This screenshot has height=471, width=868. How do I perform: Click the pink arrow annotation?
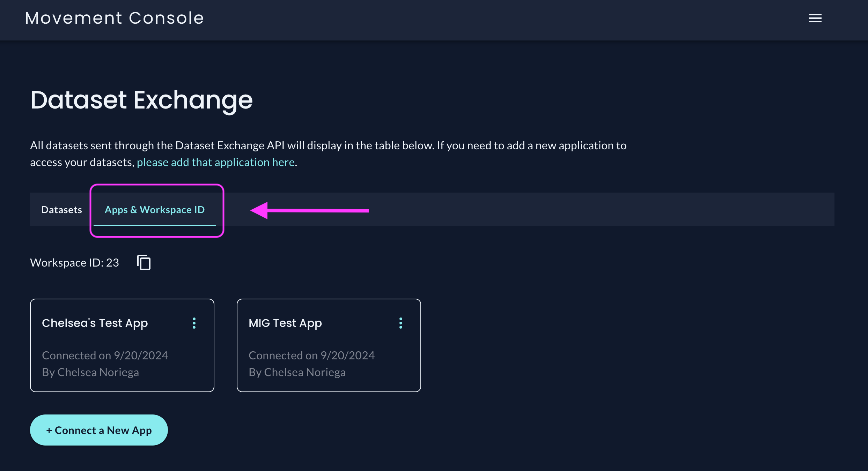[309, 210]
